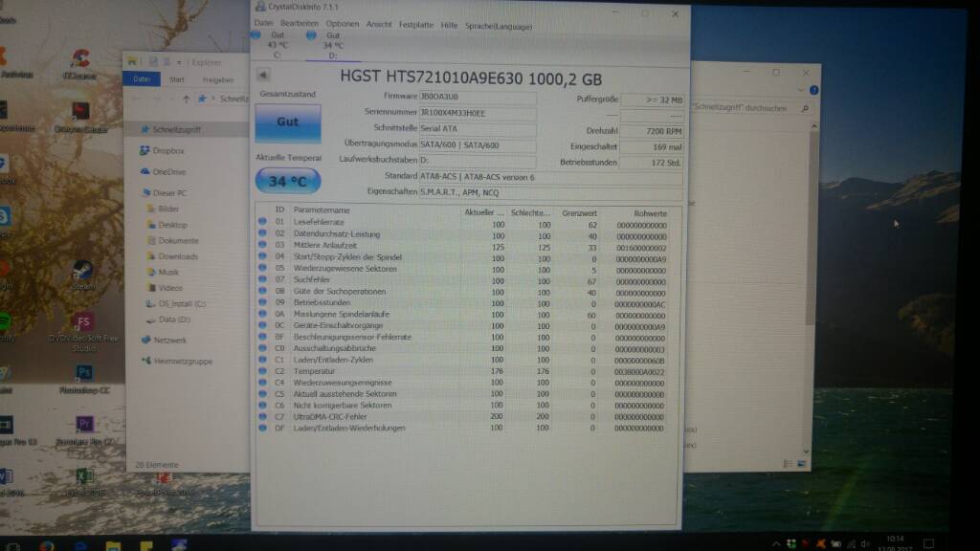Select the Güte der Suchoperationen row
Screen dimensions: 980x551
pos(463,292)
